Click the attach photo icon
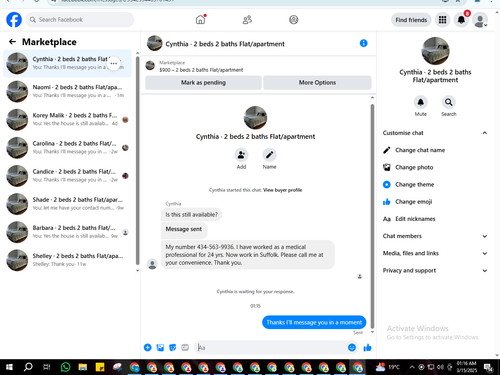The width and height of the screenshot is (500, 375). pos(160,348)
